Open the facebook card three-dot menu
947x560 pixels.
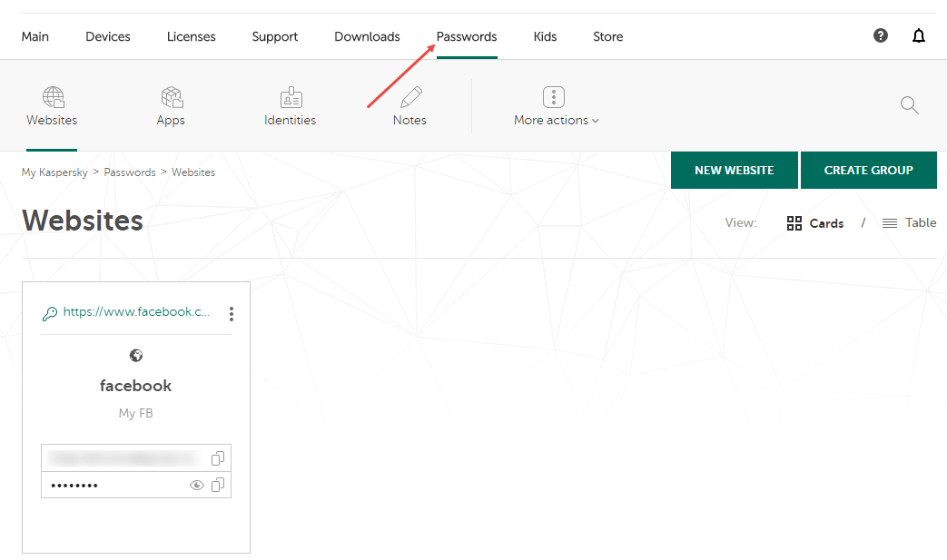tap(232, 313)
